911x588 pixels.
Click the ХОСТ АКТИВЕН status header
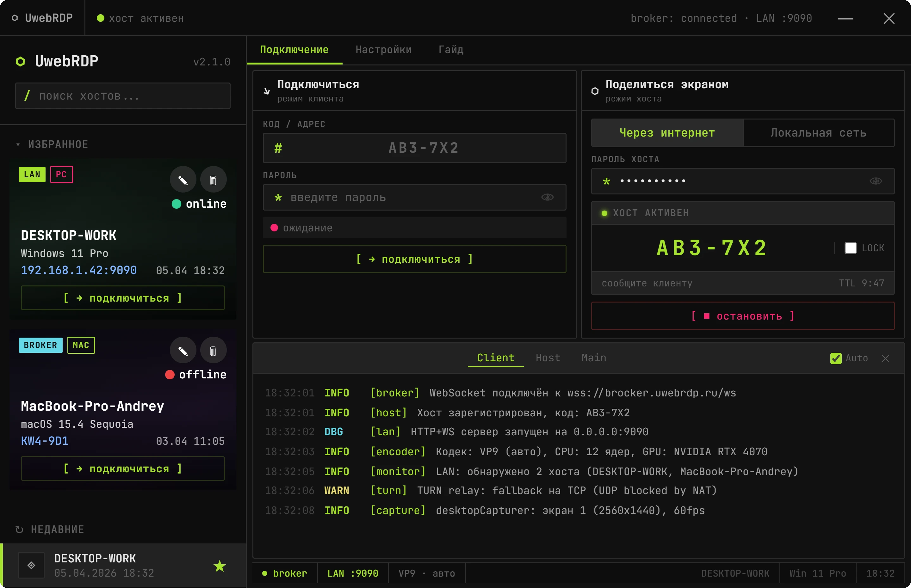point(742,213)
